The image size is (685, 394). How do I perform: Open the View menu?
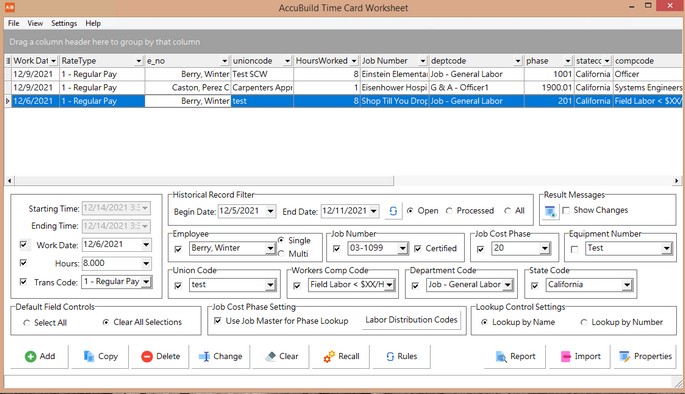tap(35, 23)
